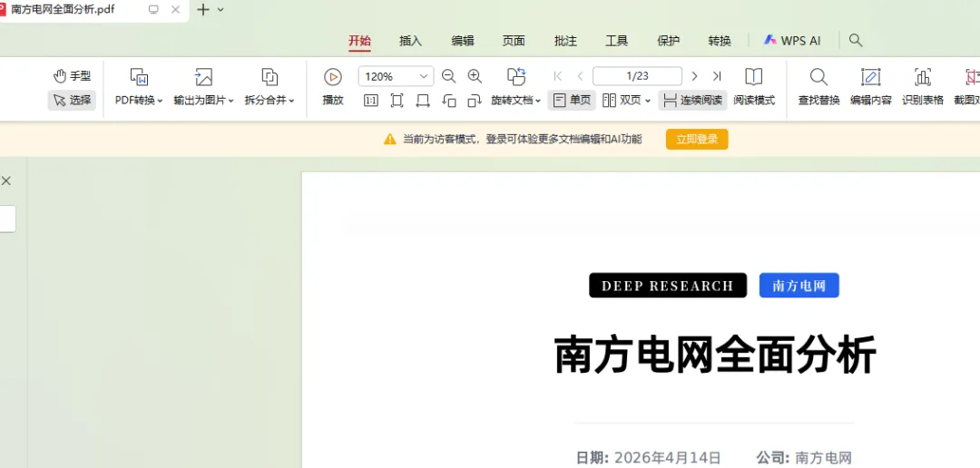
Task: Select the Hand (手型) tool
Action: [x=72, y=76]
